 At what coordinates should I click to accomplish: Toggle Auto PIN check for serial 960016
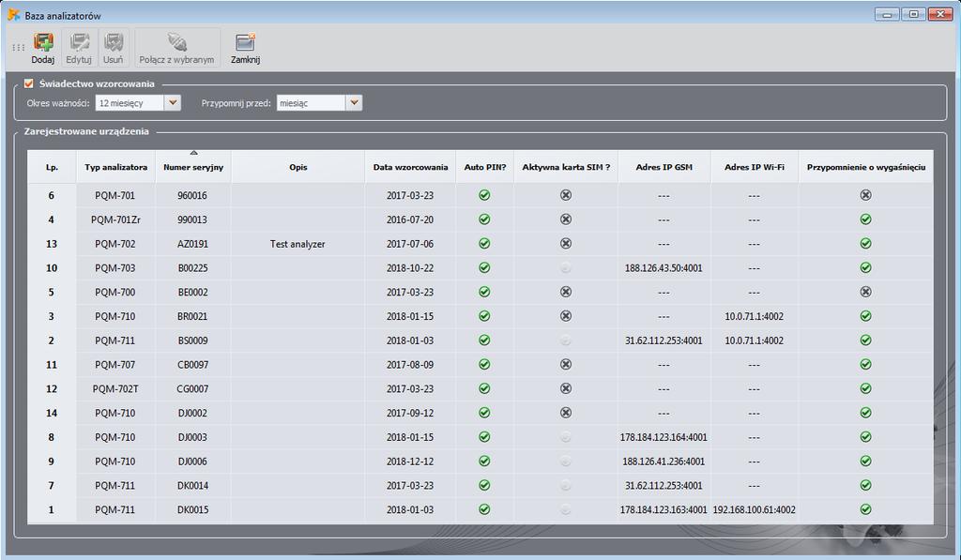(484, 195)
